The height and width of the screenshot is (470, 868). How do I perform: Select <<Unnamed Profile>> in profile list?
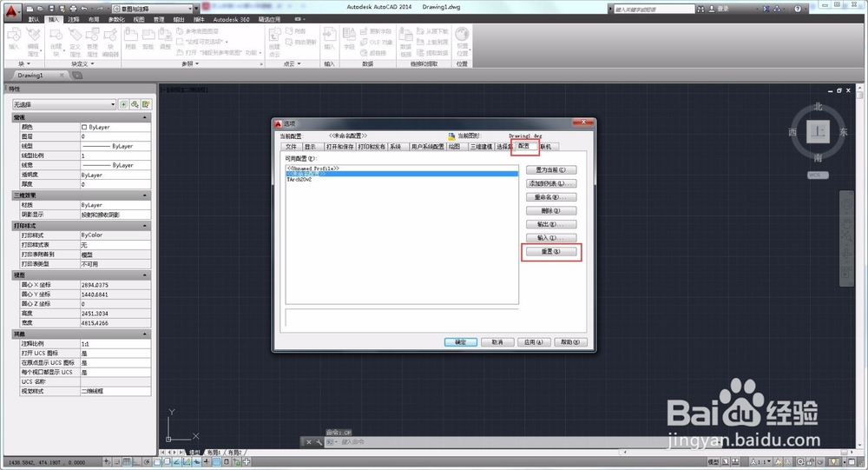(x=312, y=168)
